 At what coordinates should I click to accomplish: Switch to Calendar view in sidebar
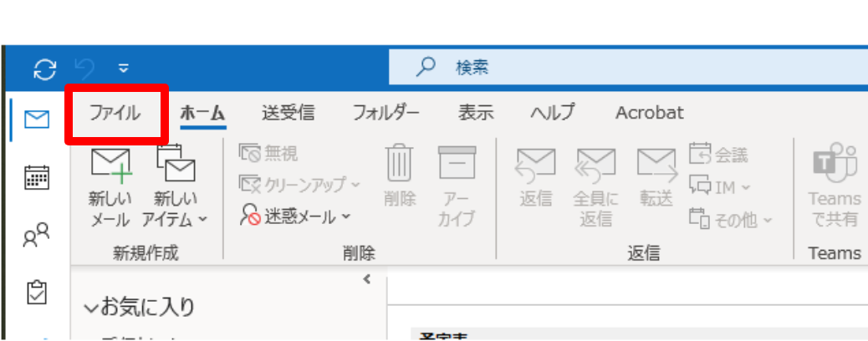36,178
